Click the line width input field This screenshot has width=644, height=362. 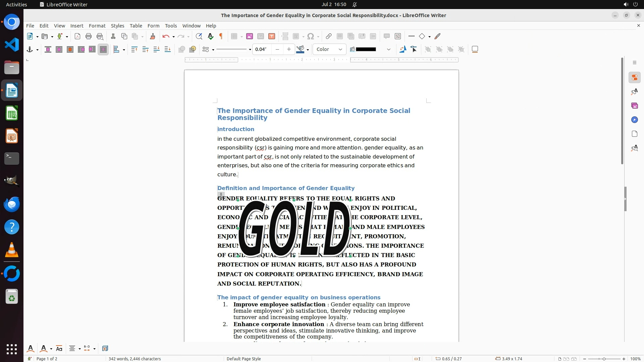tap(262, 50)
